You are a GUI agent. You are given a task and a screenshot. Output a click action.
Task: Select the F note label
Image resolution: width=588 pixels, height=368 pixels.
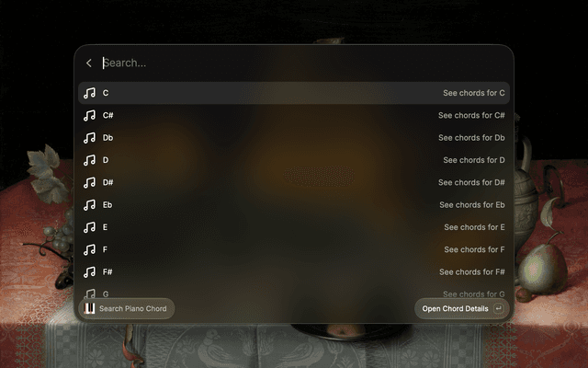[105, 249]
